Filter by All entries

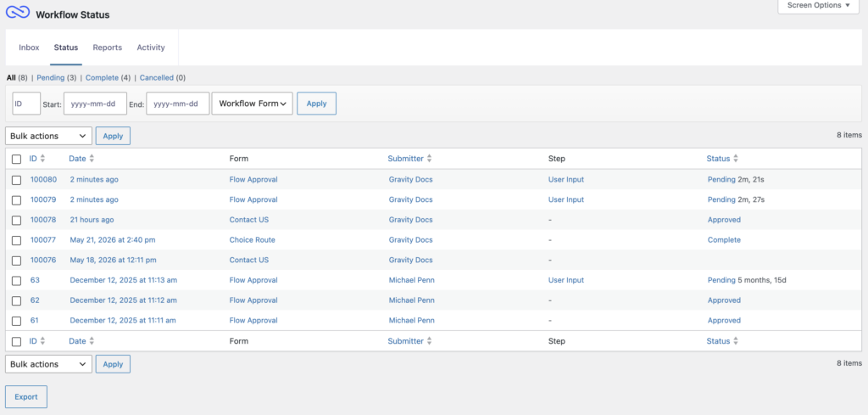tap(11, 78)
